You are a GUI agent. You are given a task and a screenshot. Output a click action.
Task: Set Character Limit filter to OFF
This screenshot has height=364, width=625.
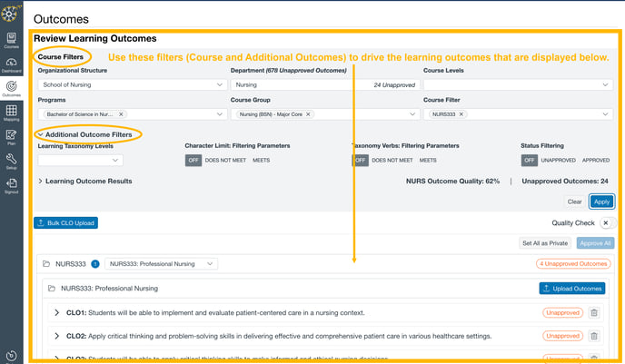tap(193, 160)
